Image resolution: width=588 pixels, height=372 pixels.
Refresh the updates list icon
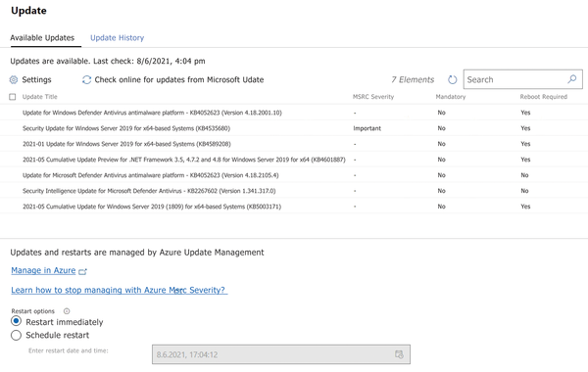tap(453, 80)
